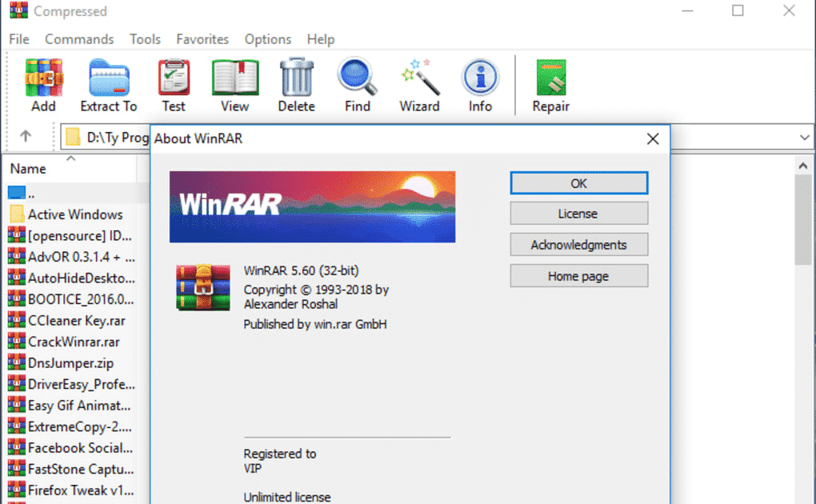
Task: Click the License button
Action: coord(578,213)
